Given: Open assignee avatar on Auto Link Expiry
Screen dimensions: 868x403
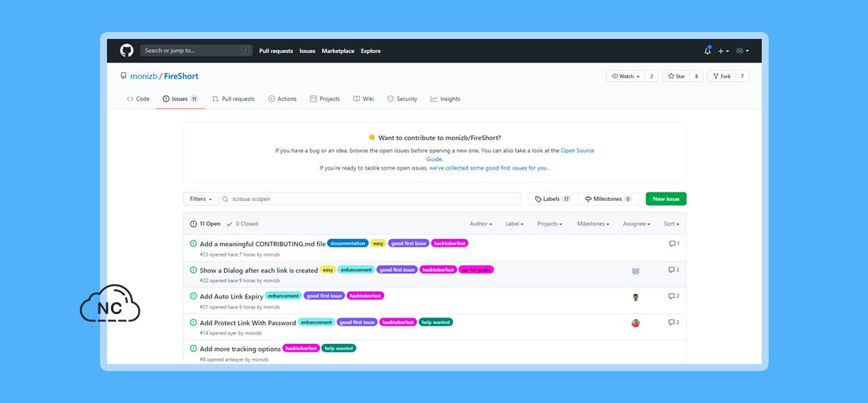Looking at the screenshot, I should pos(635,297).
